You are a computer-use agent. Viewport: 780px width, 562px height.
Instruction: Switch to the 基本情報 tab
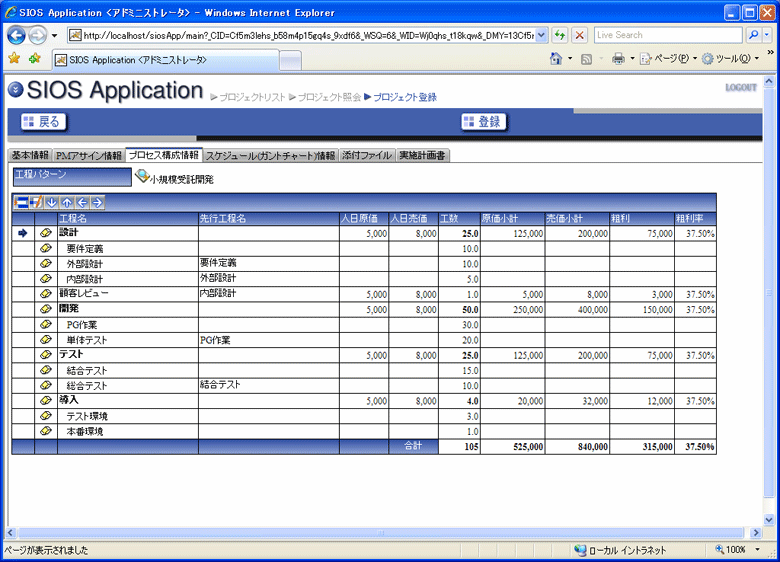click(x=30, y=155)
